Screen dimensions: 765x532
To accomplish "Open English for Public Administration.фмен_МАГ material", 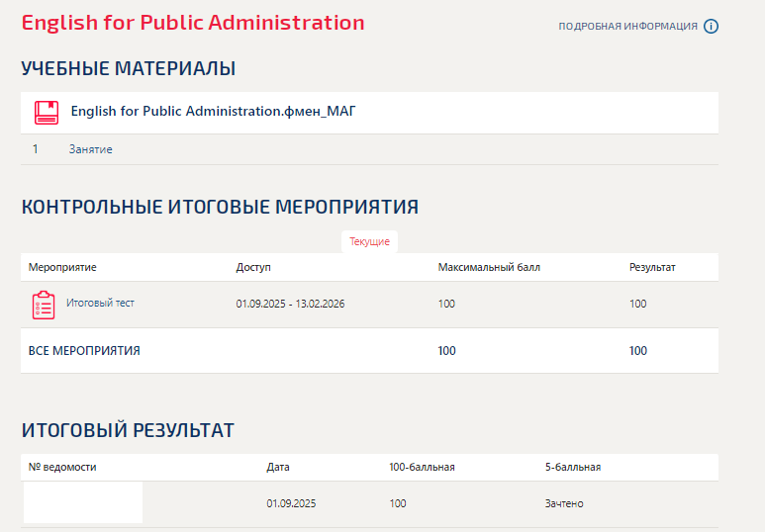I will [213, 112].
